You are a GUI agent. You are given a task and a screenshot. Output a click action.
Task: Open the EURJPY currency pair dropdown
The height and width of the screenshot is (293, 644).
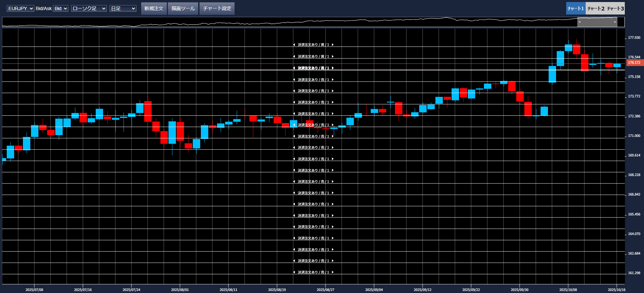coord(20,8)
